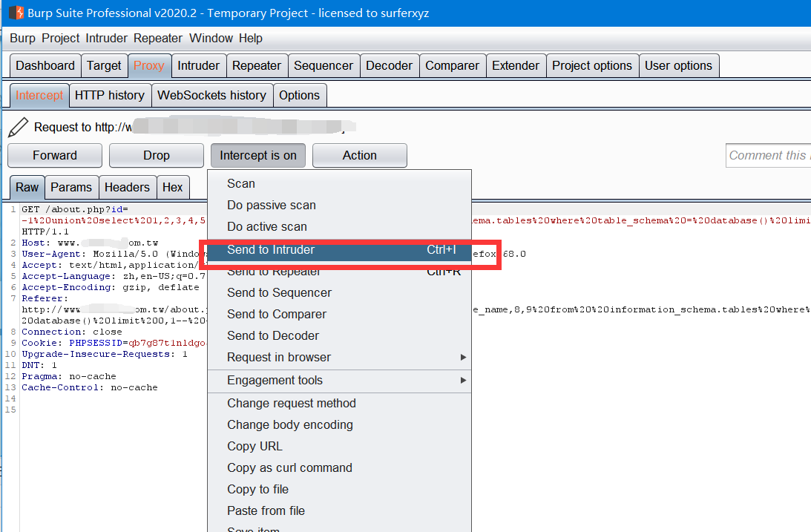Click the Forward button
Image resolution: width=811 pixels, height=532 pixels.
pos(55,156)
